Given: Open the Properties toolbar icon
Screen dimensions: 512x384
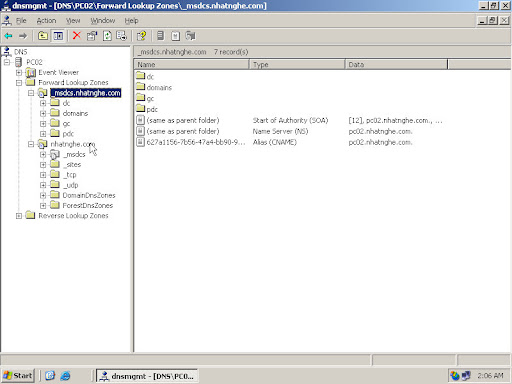Looking at the screenshot, I should point(92,36).
